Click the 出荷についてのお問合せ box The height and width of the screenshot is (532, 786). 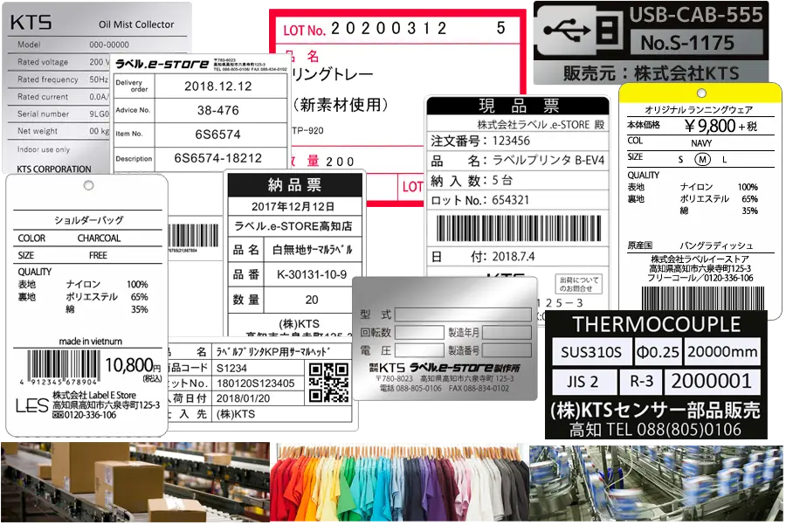click(x=578, y=284)
